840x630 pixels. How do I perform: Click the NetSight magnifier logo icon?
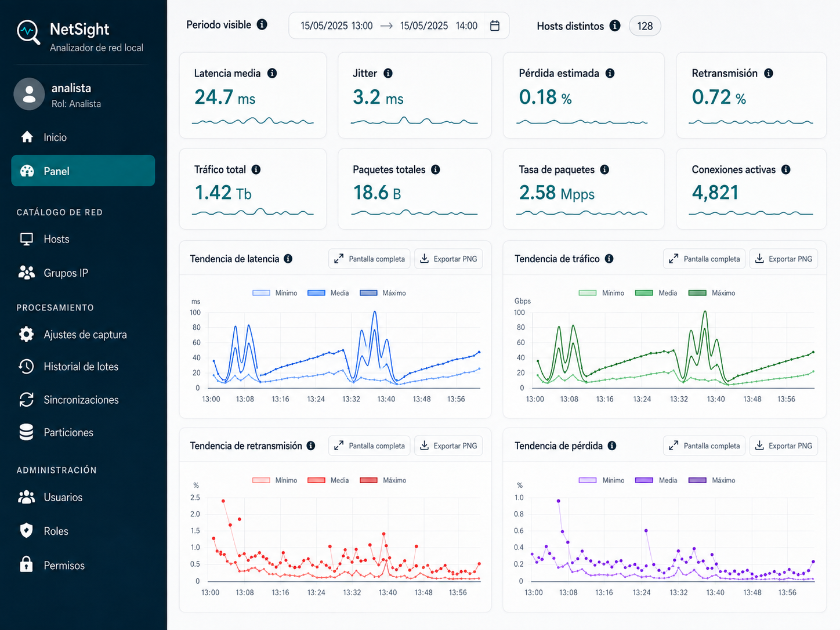coord(28,32)
